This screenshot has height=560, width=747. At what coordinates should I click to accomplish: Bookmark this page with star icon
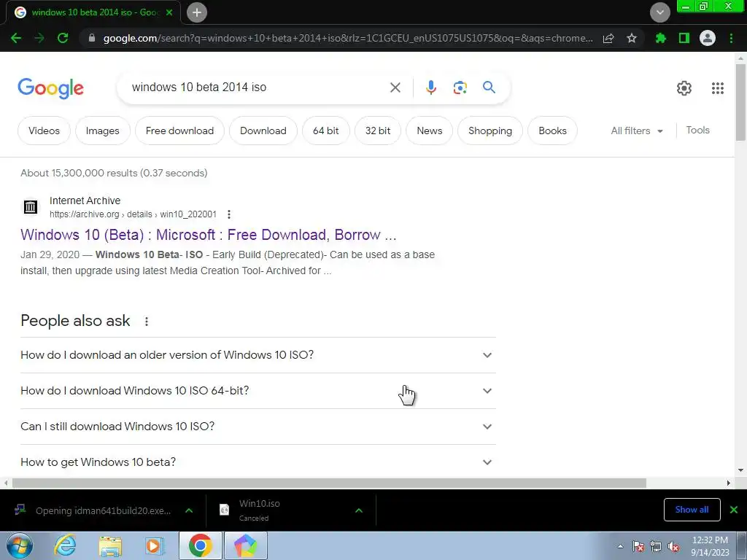[x=632, y=38]
